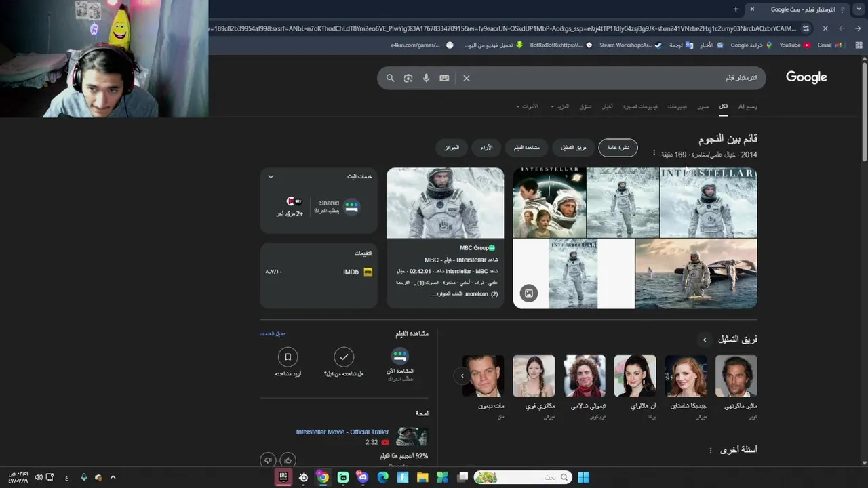The image size is (868, 488).
Task: Open Discord from the taskbar
Action: point(363,477)
